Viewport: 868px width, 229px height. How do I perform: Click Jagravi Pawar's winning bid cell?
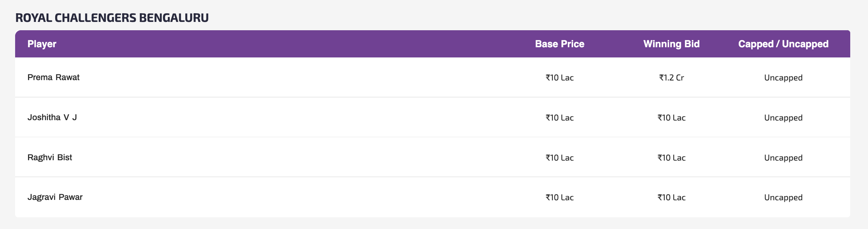pyautogui.click(x=671, y=198)
